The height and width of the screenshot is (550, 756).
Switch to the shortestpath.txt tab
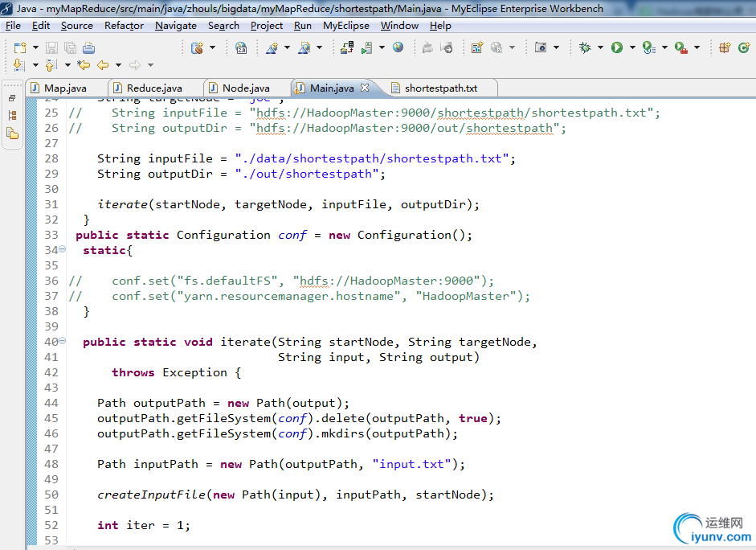click(441, 88)
